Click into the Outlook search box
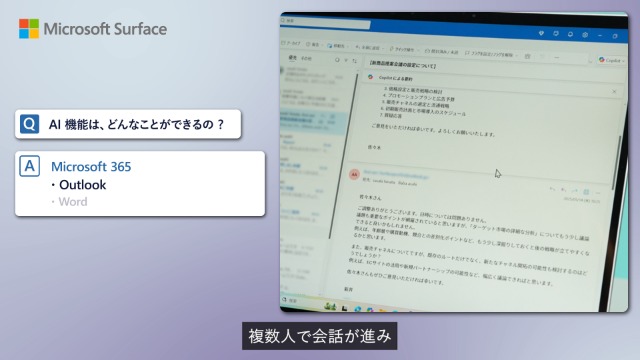The height and width of the screenshot is (360, 640). (325, 22)
